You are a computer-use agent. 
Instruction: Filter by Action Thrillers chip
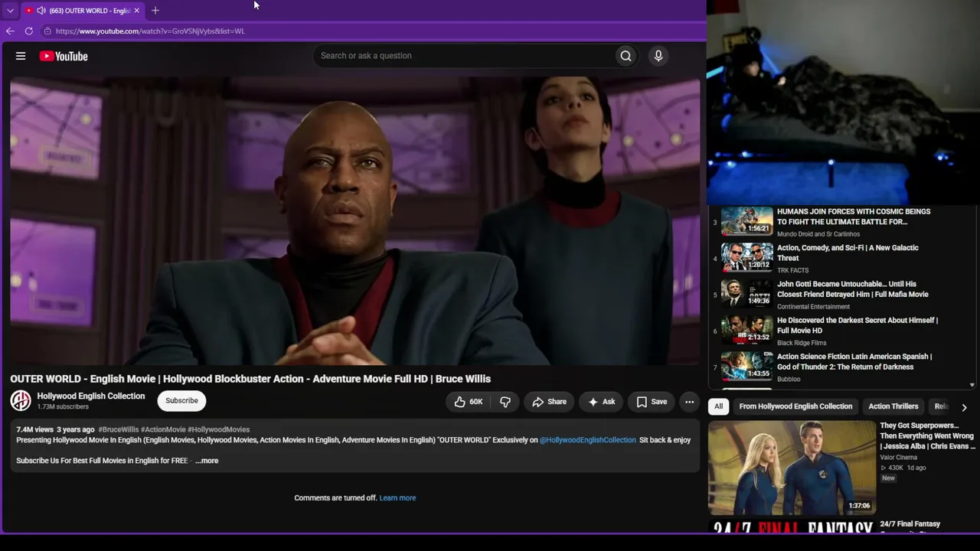click(x=893, y=406)
